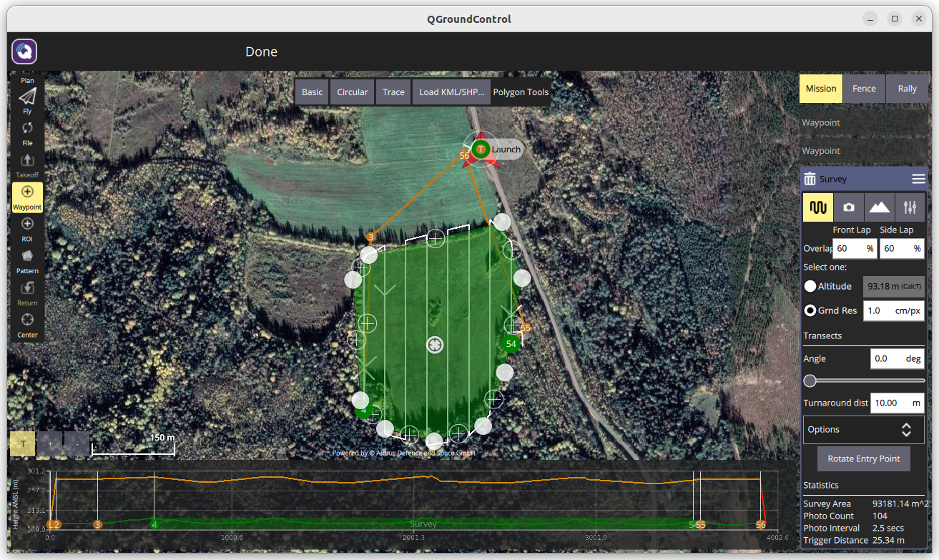Click the QGroundControl logo icon
This screenshot has width=939, height=560.
[x=24, y=51]
